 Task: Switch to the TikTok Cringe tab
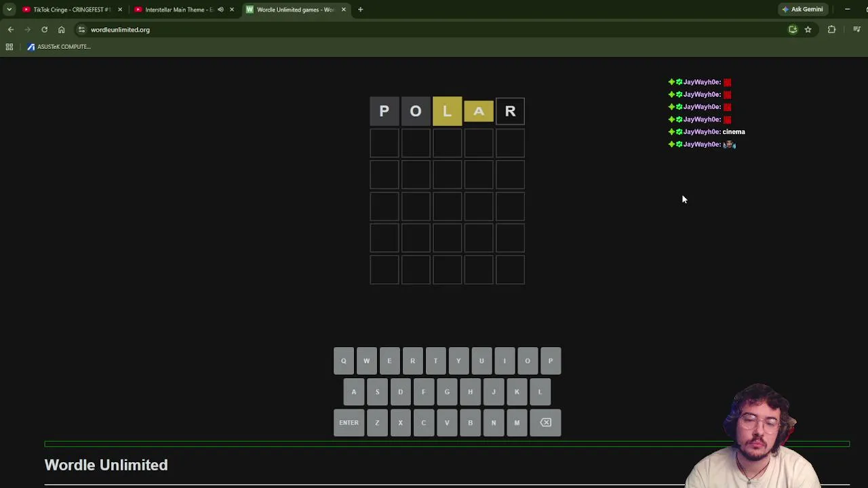(72, 9)
